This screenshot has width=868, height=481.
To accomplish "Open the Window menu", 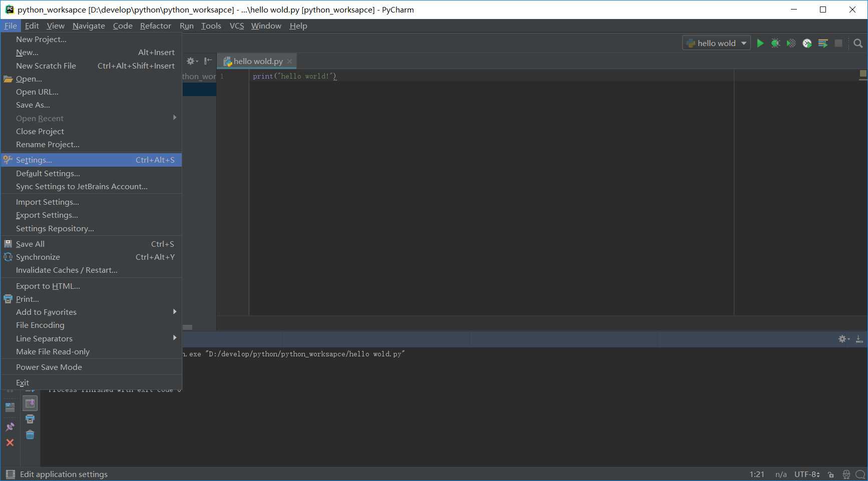I will click(266, 26).
